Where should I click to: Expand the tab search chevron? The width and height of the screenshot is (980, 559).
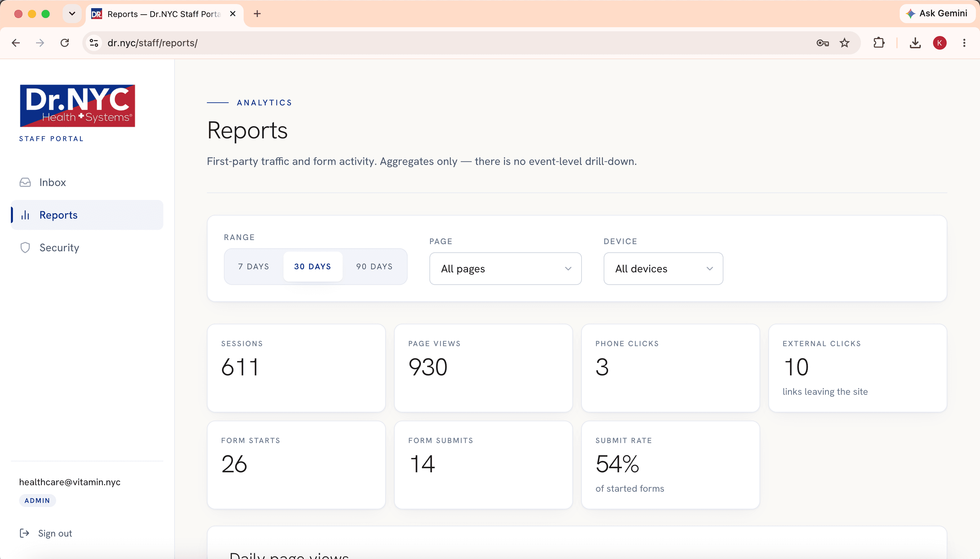coord(72,14)
